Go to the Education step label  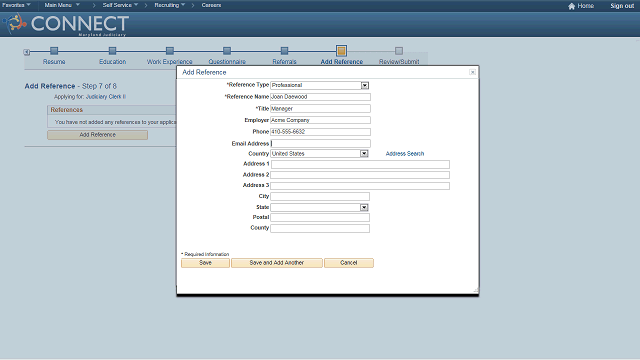(113, 62)
